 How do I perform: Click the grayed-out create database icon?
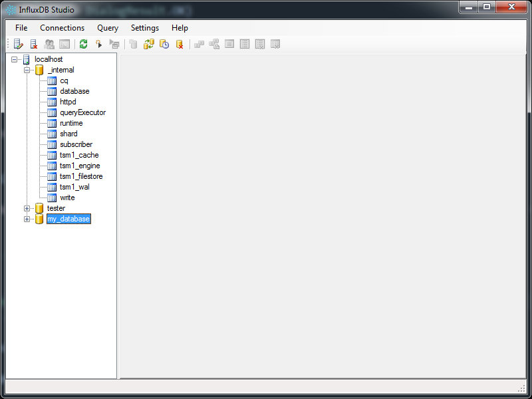pos(134,44)
